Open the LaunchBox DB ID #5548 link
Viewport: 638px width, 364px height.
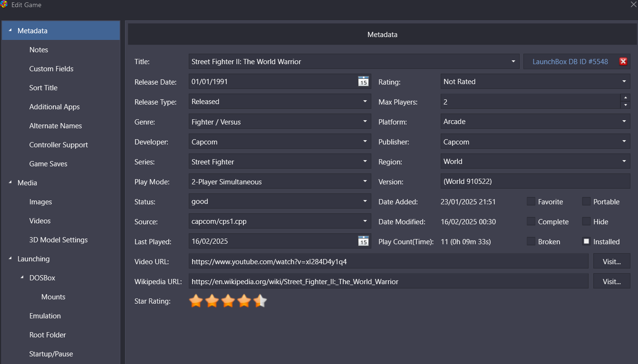click(570, 61)
